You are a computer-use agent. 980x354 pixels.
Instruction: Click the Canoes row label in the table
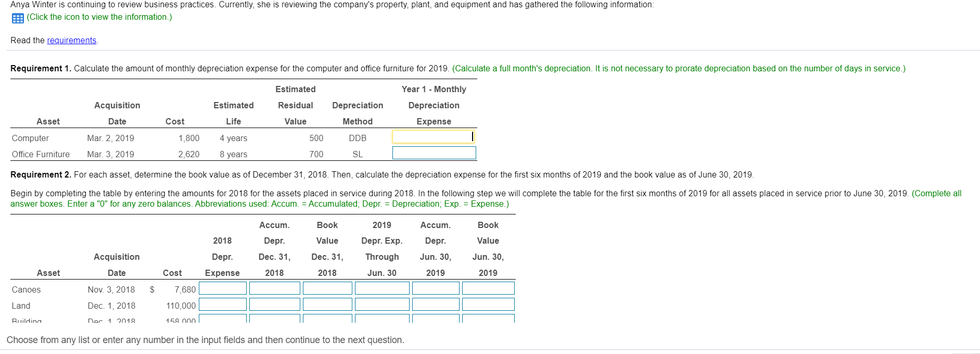(x=26, y=289)
